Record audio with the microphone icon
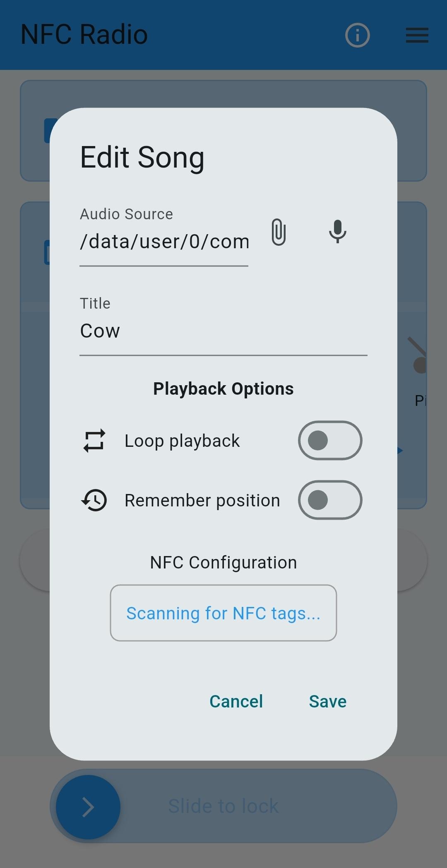The height and width of the screenshot is (868, 447). [337, 231]
